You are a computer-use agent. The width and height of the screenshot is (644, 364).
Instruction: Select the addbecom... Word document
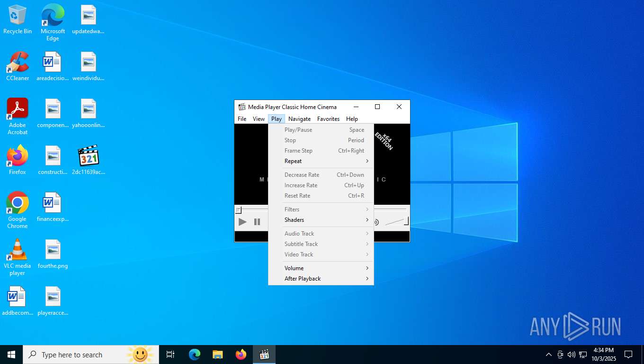18,301
